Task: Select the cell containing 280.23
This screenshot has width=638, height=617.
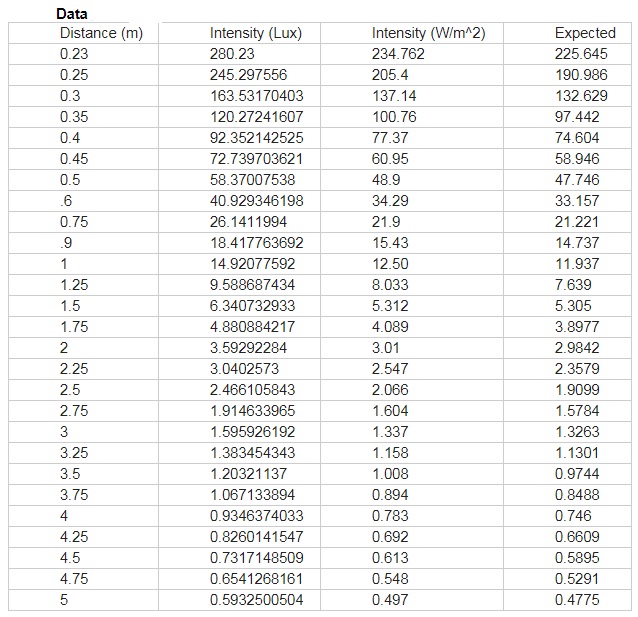Action: click(x=232, y=54)
